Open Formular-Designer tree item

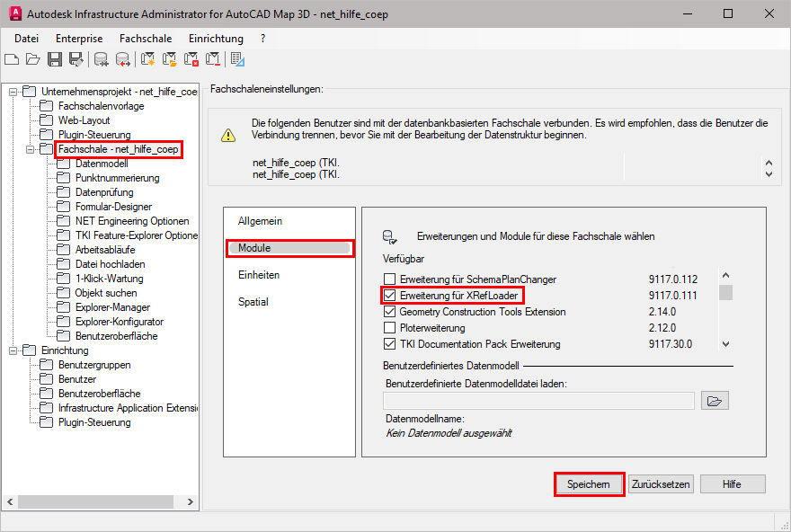coord(113,207)
